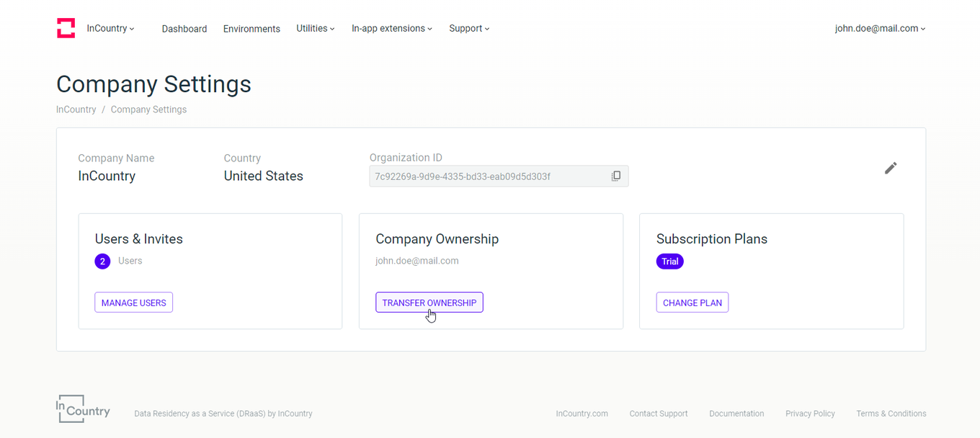The width and height of the screenshot is (980, 438).
Task: Edit company details with pencil icon
Action: click(891, 168)
